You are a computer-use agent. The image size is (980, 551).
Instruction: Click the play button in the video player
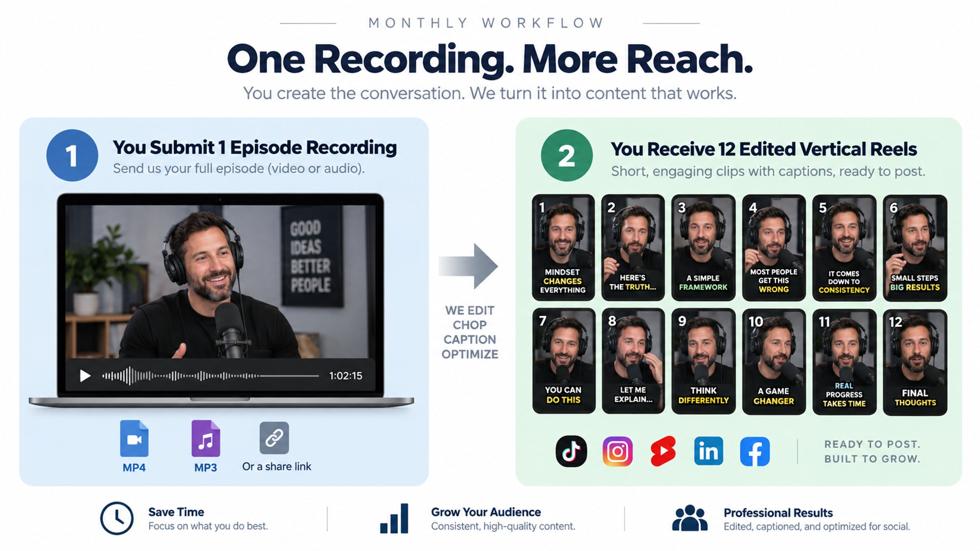click(x=85, y=376)
